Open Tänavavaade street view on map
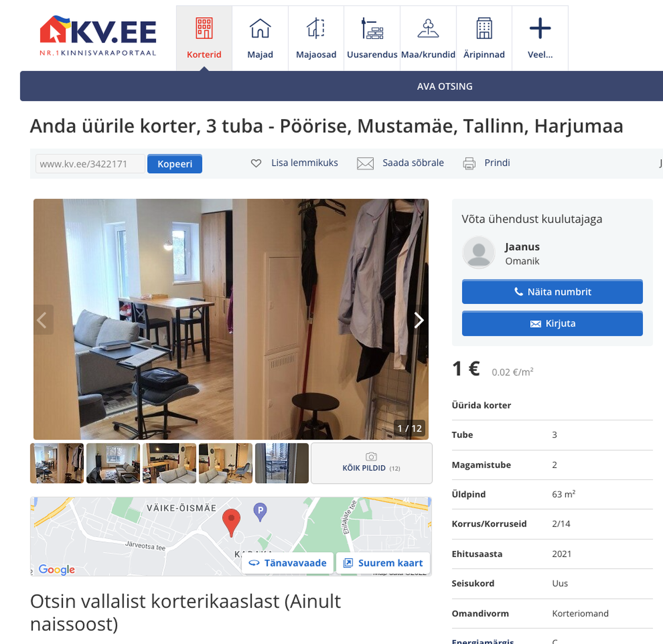The width and height of the screenshot is (663, 644). click(x=288, y=563)
